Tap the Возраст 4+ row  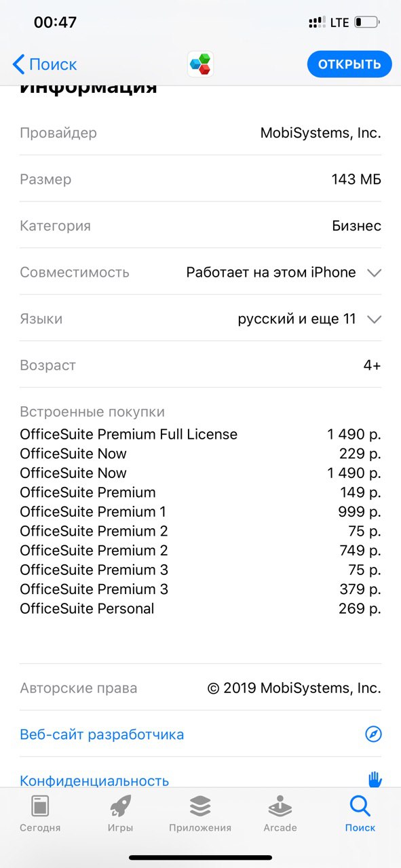[200, 365]
